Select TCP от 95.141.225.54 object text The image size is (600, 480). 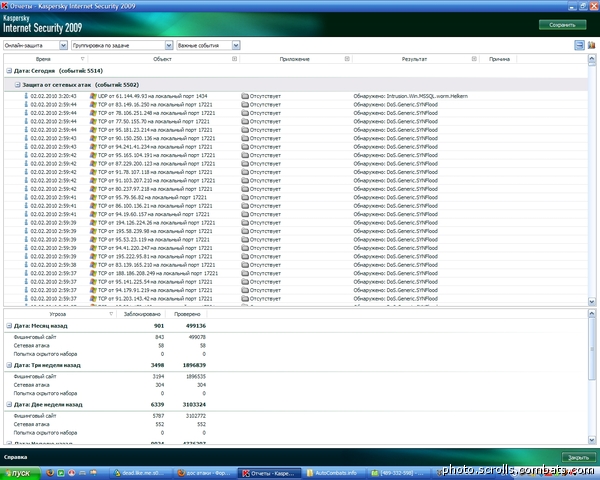point(155,282)
